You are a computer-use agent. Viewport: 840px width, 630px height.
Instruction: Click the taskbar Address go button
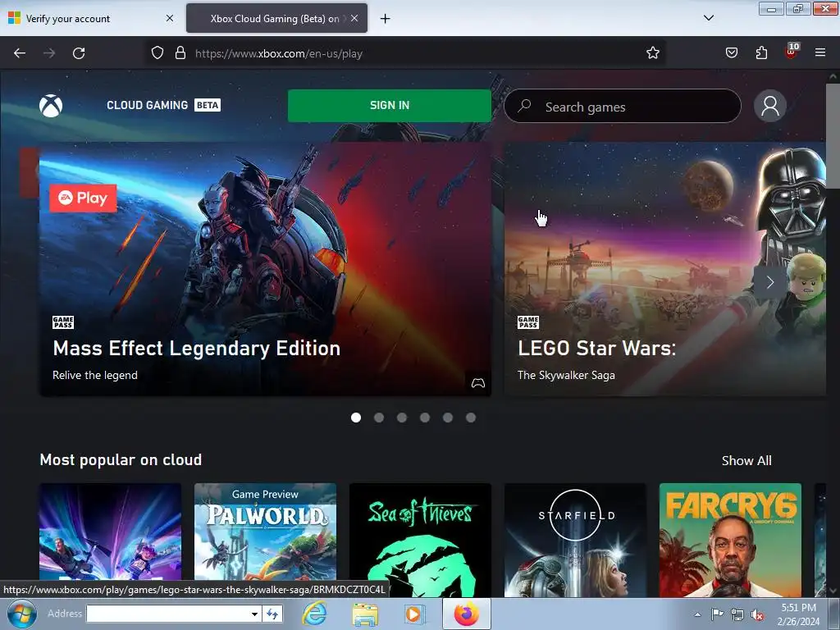(272, 614)
